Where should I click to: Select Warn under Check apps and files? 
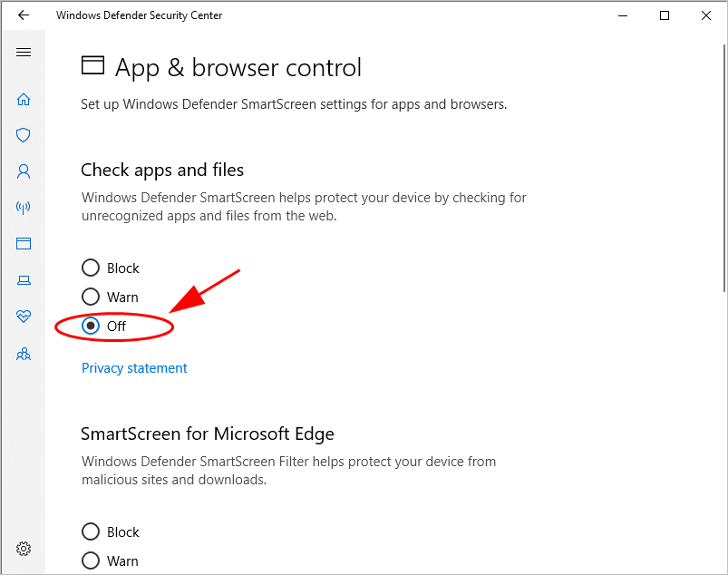[x=91, y=297]
